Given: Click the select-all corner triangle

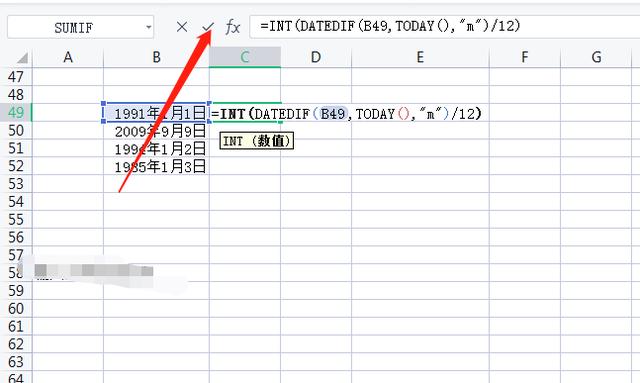Looking at the screenshot, I should click(22, 58).
